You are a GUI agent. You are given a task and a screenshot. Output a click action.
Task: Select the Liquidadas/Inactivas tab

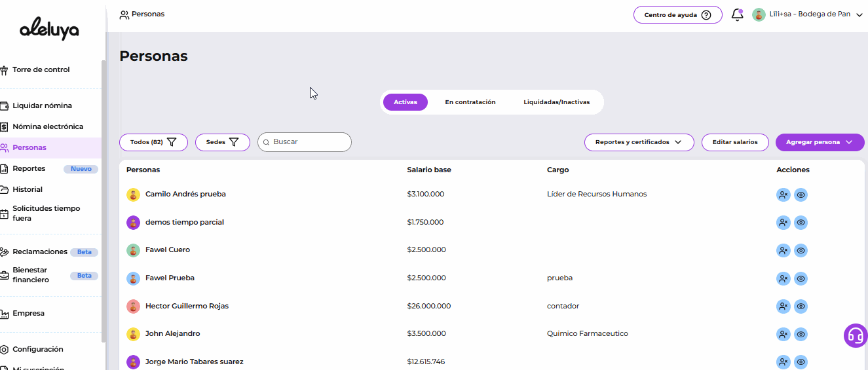[x=556, y=102]
